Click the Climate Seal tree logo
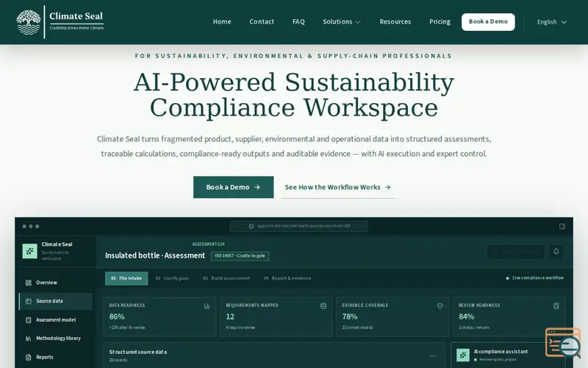The width and height of the screenshot is (588, 368). [29, 22]
